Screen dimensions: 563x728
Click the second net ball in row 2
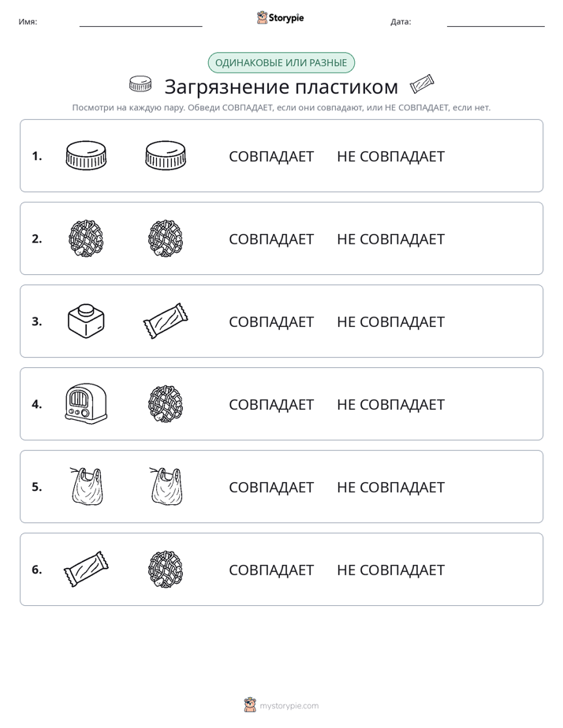pos(166,238)
